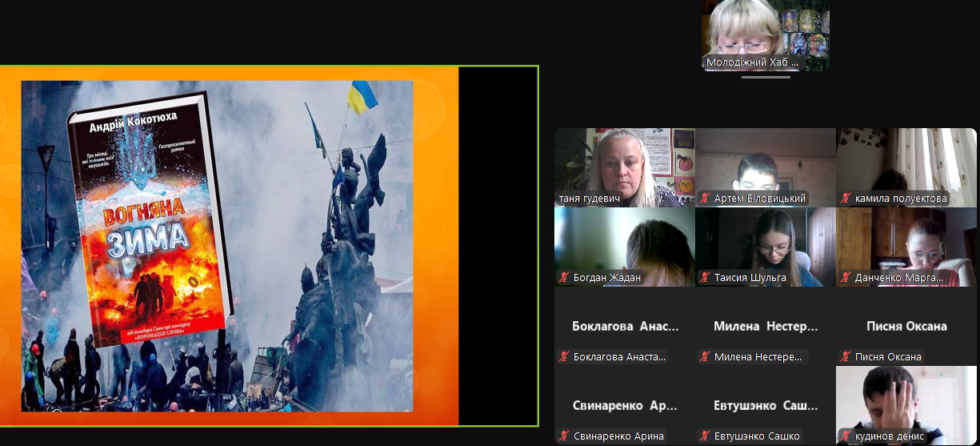Click muted mic icon beside Данченко Марга…
The width and height of the screenshot is (980, 446).
tap(846, 278)
